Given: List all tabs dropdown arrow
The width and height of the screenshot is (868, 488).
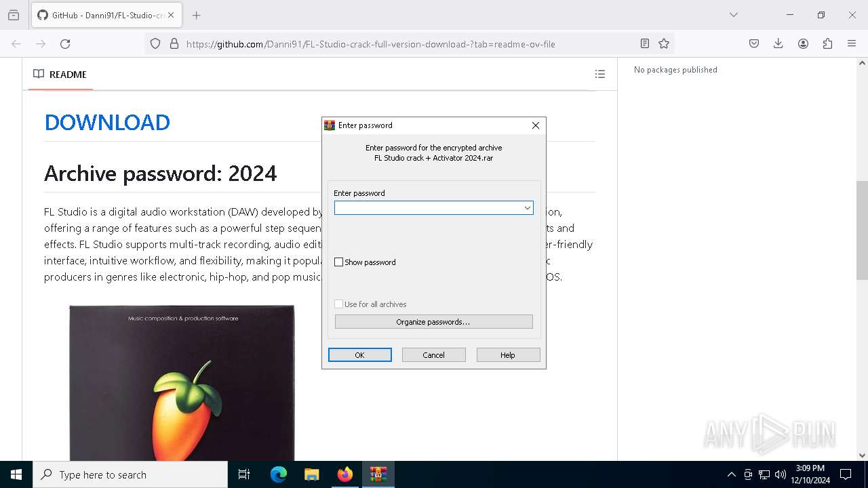Looking at the screenshot, I should coord(733,15).
